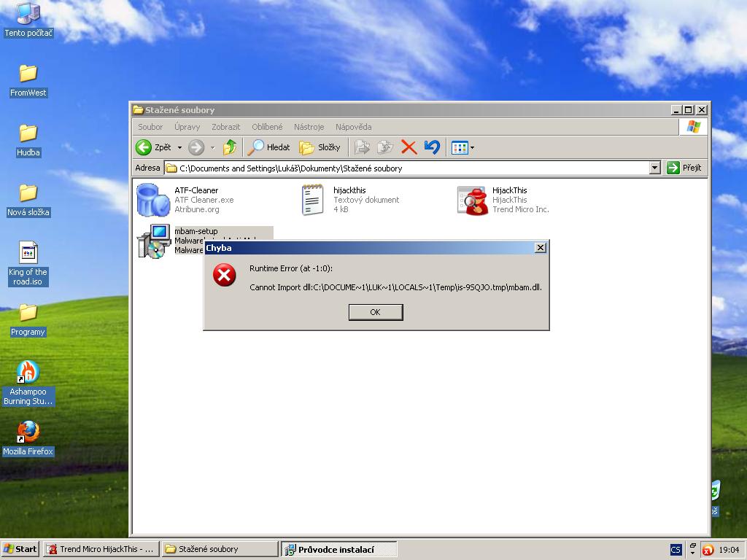This screenshot has width=747, height=560.
Task: Click the taskbar clock 19:04
Action: [x=729, y=550]
